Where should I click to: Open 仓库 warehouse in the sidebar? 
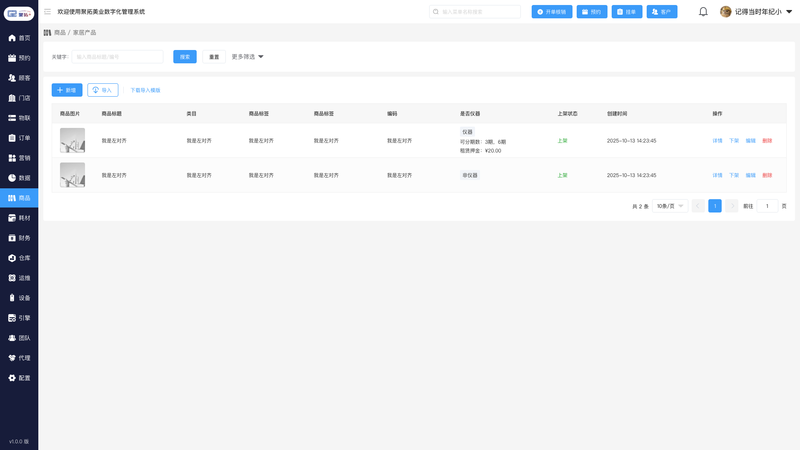(x=19, y=258)
